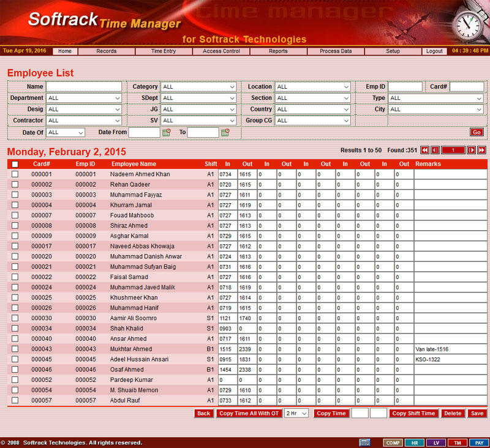Viewport: 490px width, 448px height.
Task: Open the HR module badge
Action: click(414, 442)
